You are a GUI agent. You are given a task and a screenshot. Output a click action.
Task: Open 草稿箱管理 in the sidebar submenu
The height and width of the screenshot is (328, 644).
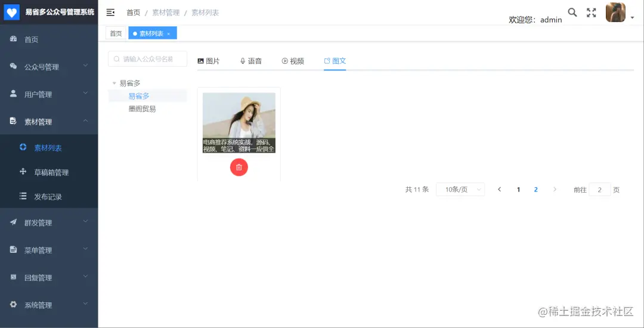tap(49, 172)
